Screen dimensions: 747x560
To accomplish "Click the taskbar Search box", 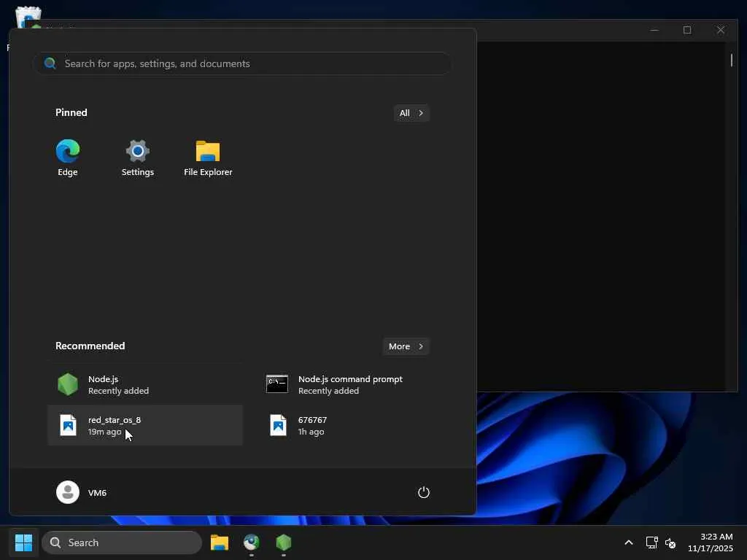I will (x=122, y=542).
